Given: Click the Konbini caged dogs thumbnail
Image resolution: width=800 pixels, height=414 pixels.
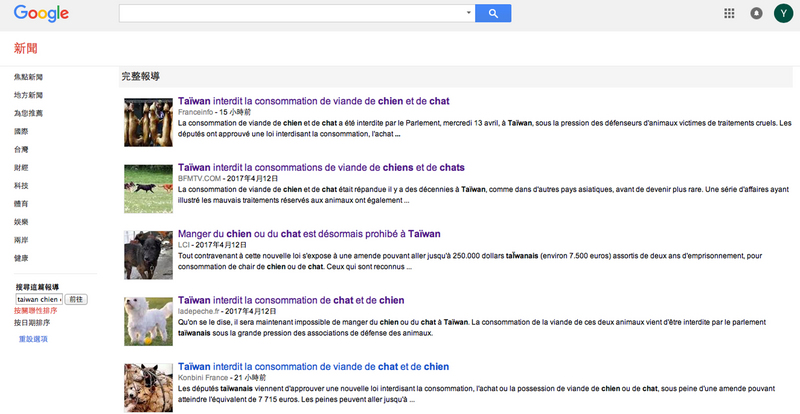Looking at the screenshot, I should coord(148,388).
